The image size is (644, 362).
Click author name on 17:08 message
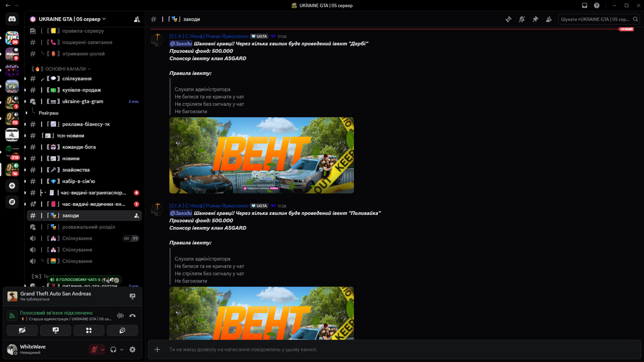pyautogui.click(x=209, y=37)
